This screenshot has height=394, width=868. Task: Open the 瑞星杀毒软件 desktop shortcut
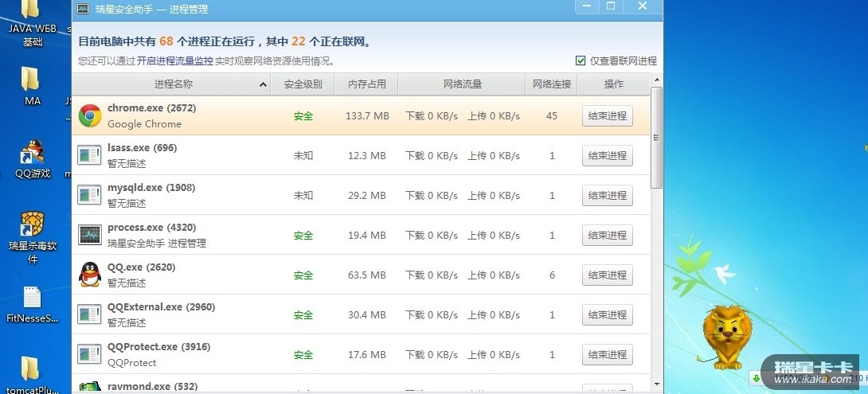tap(32, 225)
